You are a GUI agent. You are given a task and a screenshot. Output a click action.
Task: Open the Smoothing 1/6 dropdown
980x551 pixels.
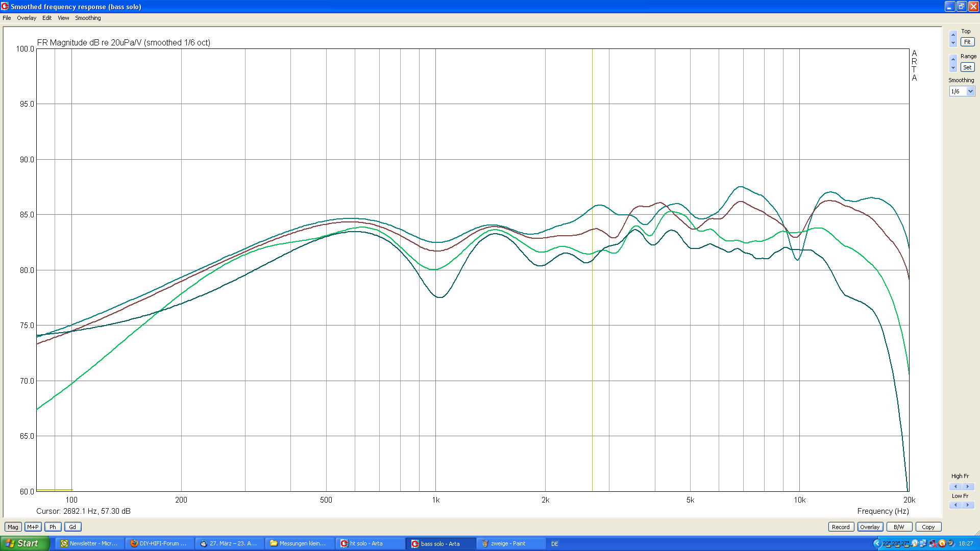click(x=970, y=91)
